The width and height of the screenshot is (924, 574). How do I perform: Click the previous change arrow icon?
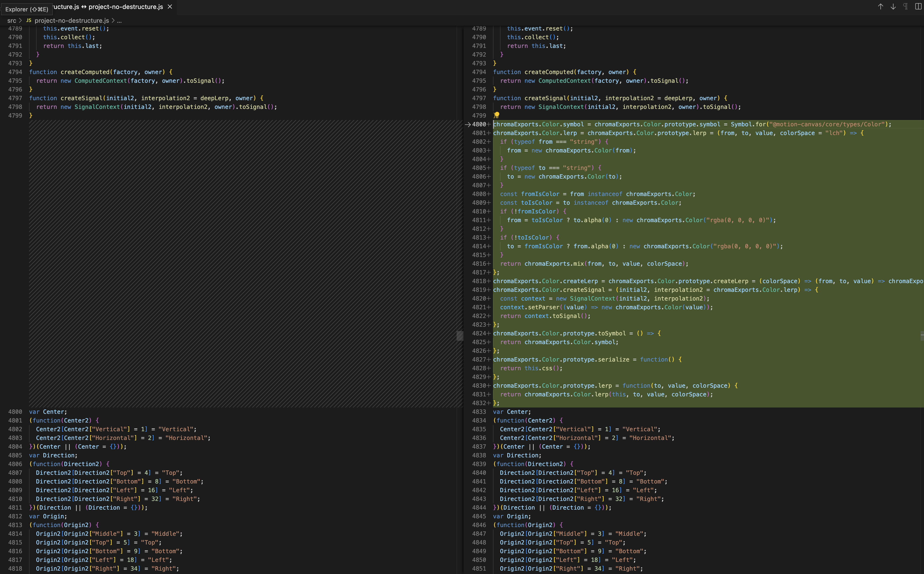(x=880, y=7)
